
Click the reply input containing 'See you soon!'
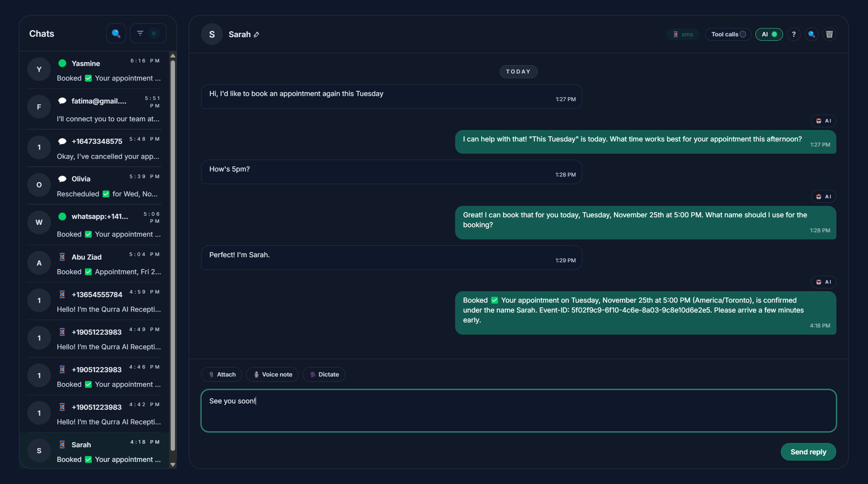point(518,410)
